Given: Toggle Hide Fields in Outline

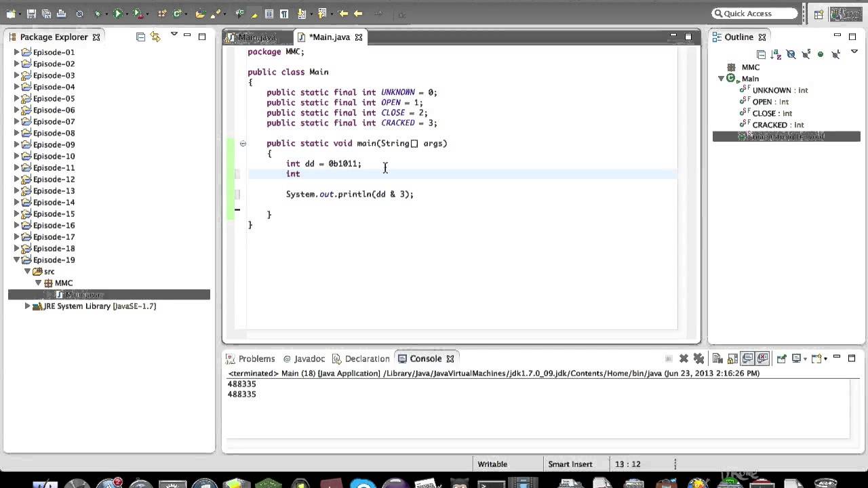Looking at the screenshot, I should pos(791,54).
